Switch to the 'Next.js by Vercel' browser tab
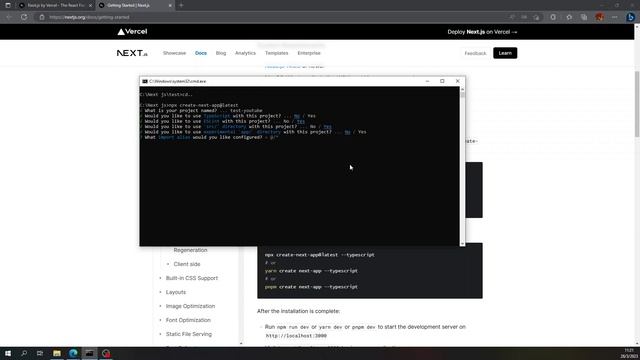Screen dimensions: 640x360 (x=55, y=5)
